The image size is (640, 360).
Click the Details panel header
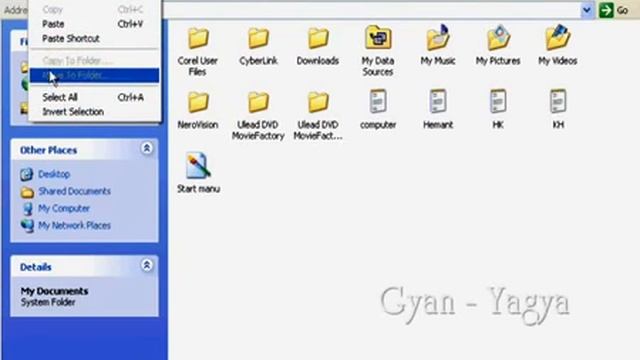[84, 267]
